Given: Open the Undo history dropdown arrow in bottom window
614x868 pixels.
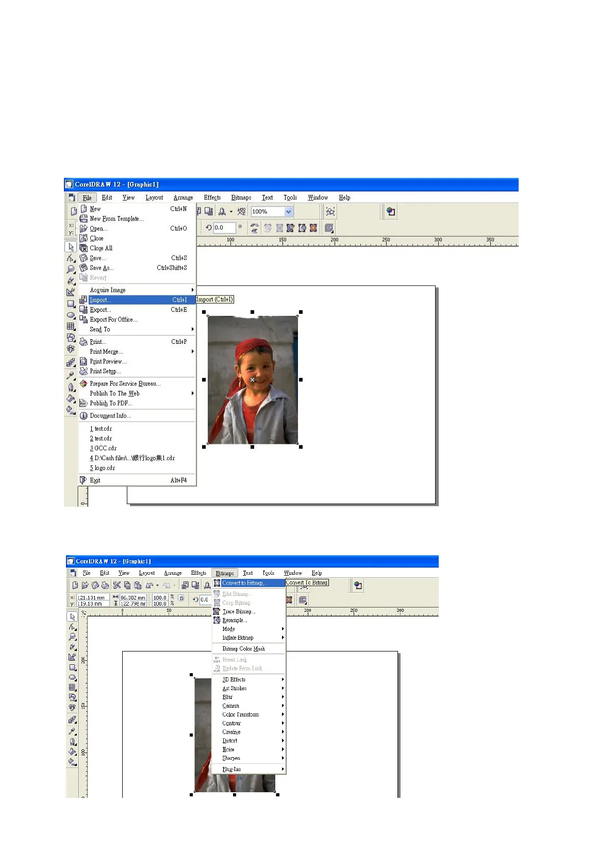Looking at the screenshot, I should (157, 586).
